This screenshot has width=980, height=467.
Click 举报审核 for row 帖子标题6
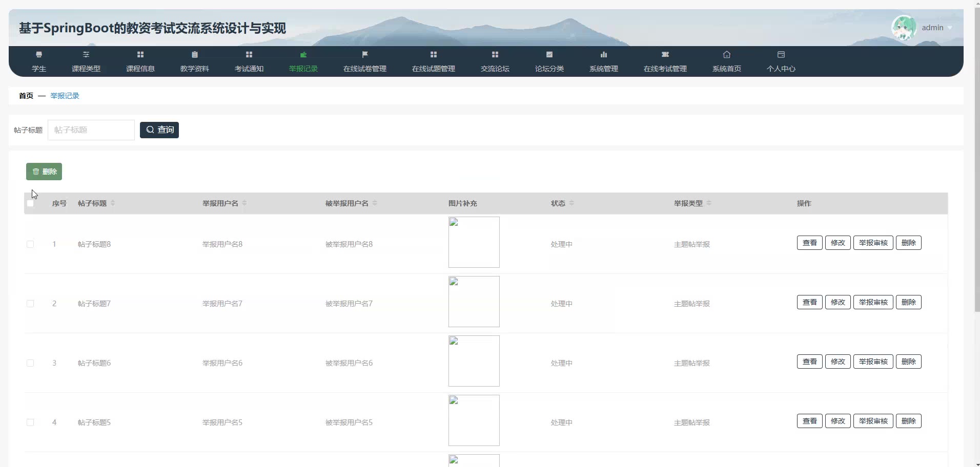873,362
